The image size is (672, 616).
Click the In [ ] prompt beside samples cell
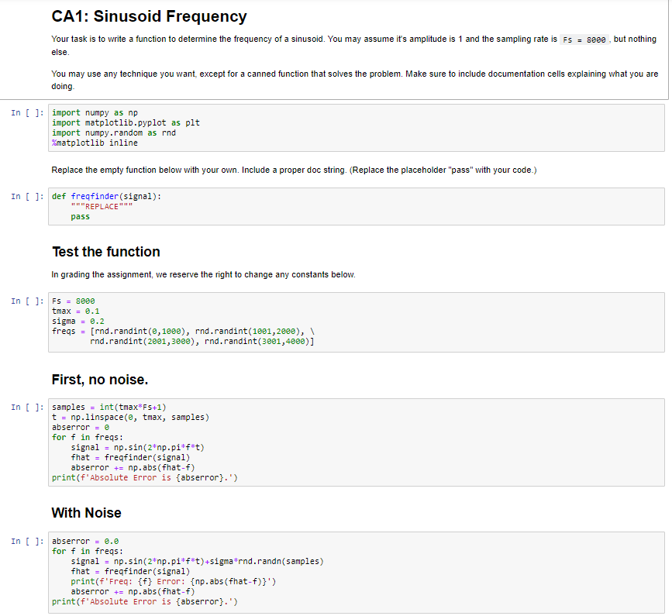pos(27,407)
